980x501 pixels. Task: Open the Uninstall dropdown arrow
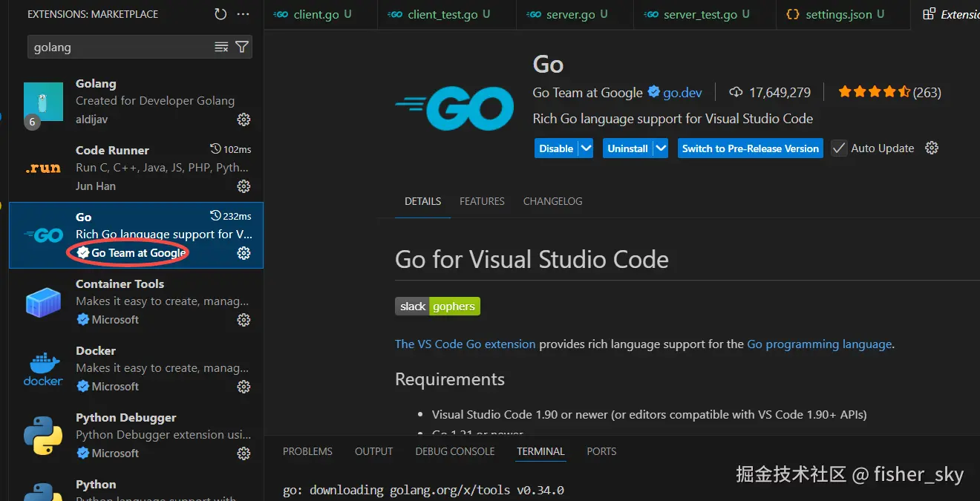[660, 148]
